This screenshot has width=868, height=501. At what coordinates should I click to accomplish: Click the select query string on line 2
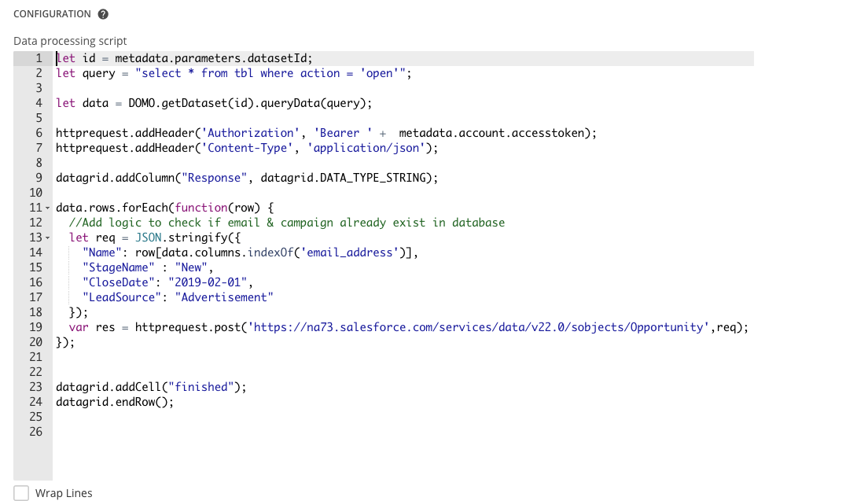(270, 73)
